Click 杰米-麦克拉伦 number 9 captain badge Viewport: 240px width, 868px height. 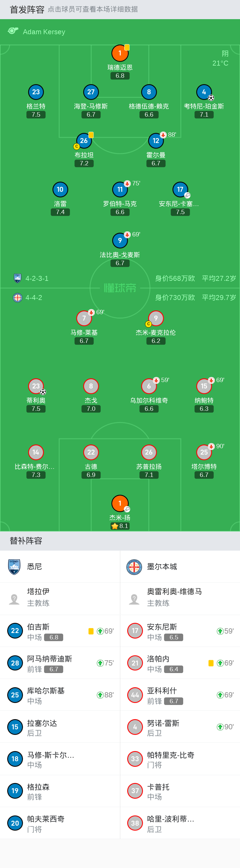156,318
